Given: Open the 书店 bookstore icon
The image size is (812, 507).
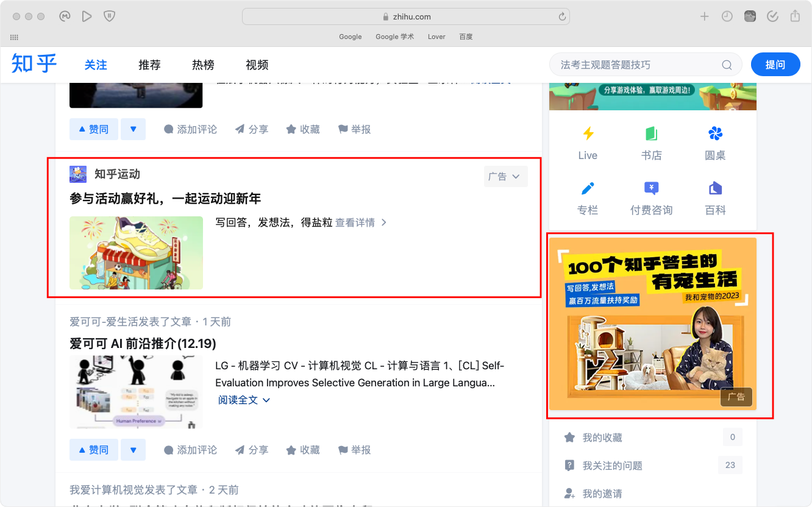Looking at the screenshot, I should click(x=651, y=134).
